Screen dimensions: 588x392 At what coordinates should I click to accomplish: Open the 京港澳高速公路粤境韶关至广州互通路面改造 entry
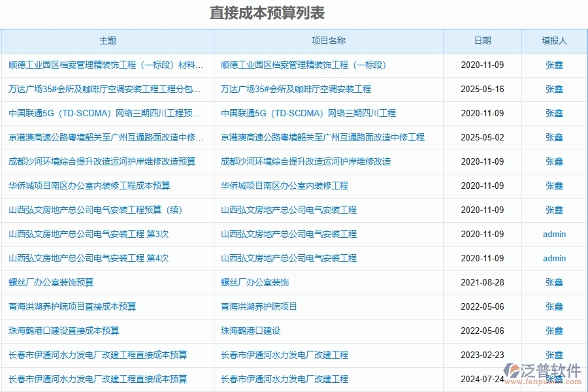pyautogui.click(x=105, y=137)
